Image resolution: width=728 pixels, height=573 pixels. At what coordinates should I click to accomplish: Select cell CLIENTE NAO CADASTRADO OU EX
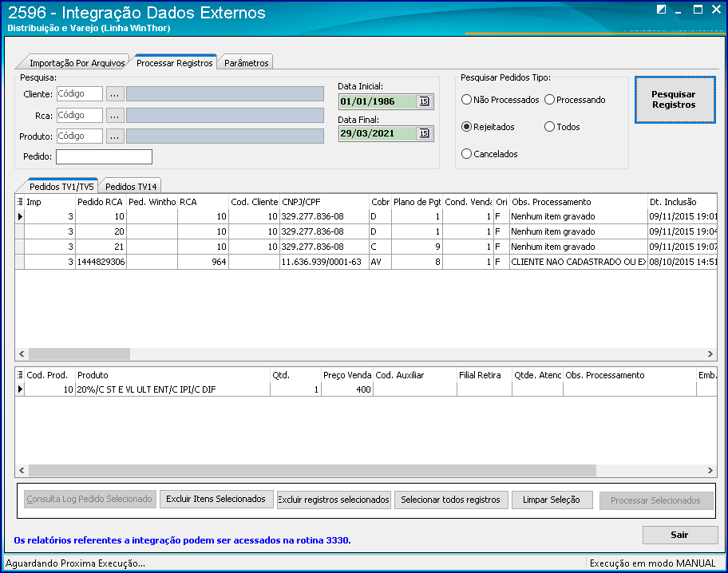(x=579, y=262)
